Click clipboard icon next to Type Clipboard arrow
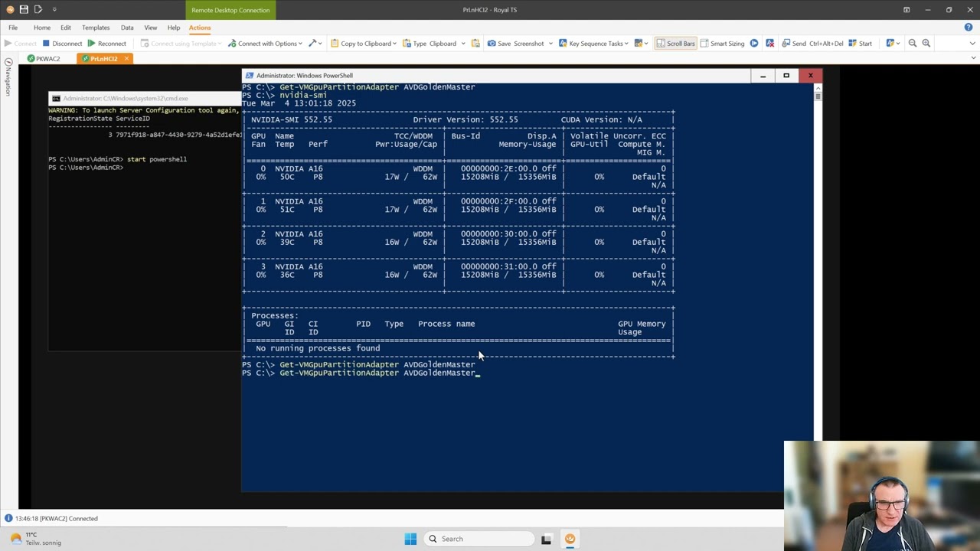This screenshot has height=551, width=980. [475, 44]
